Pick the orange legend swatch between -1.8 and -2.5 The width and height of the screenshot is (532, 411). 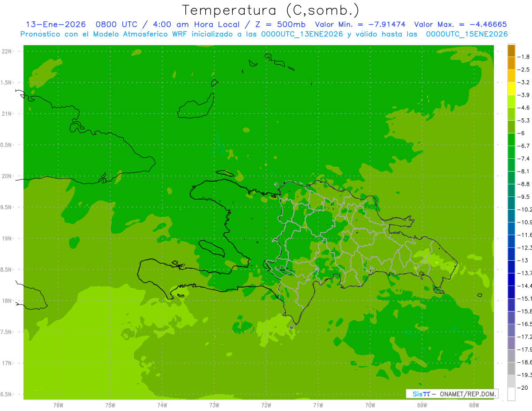511,63
